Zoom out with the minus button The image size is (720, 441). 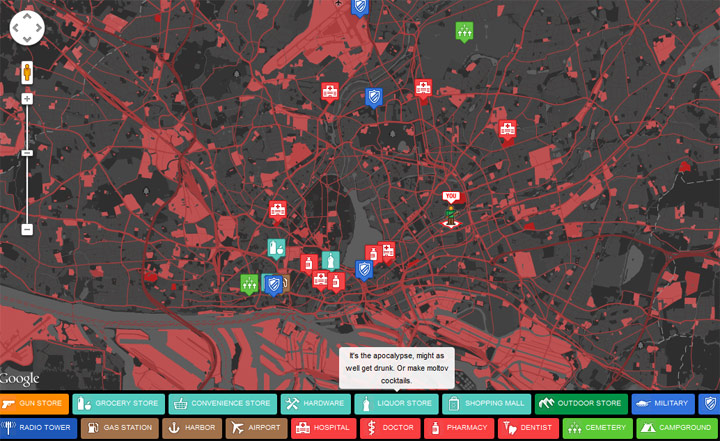click(27, 229)
